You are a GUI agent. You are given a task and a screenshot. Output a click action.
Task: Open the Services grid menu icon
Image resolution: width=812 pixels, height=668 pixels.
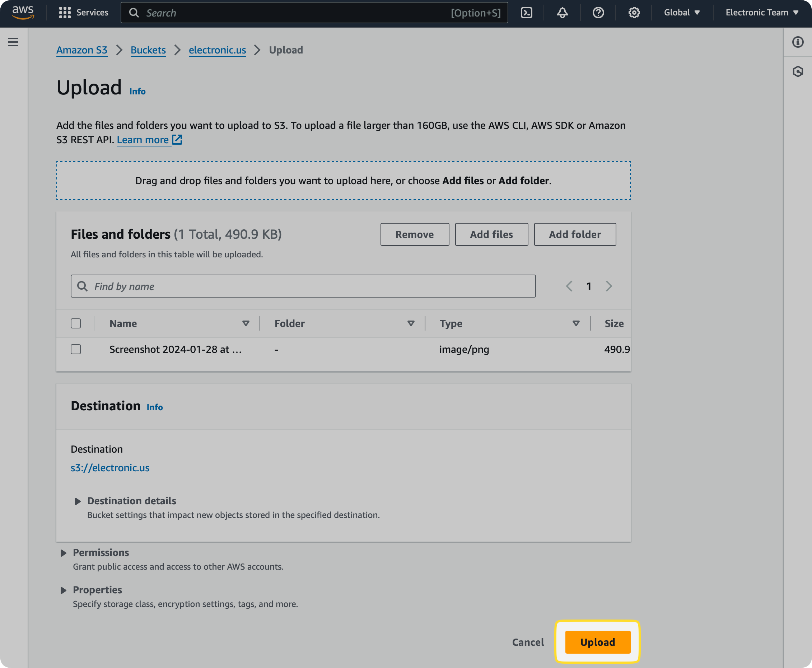point(65,12)
